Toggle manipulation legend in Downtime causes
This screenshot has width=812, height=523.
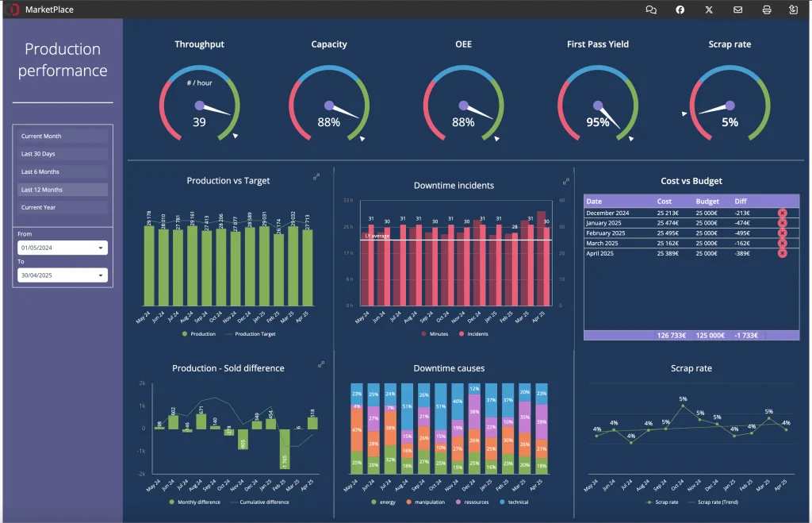[x=426, y=502]
